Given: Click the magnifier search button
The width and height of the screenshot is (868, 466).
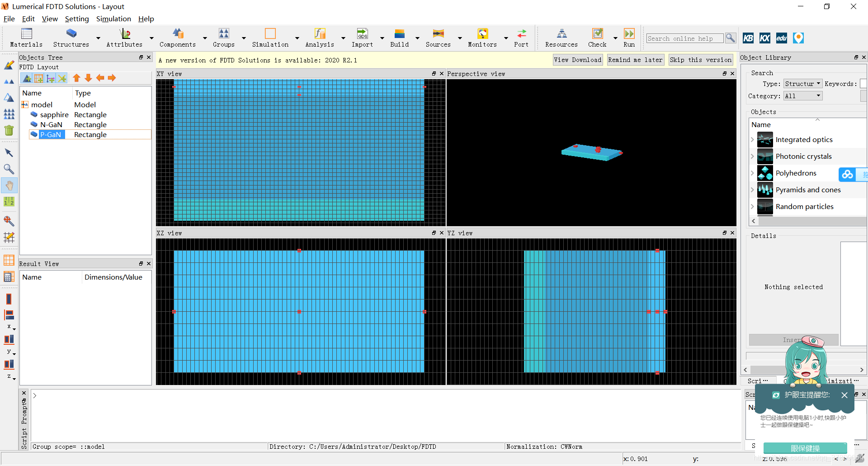Looking at the screenshot, I should (x=730, y=38).
